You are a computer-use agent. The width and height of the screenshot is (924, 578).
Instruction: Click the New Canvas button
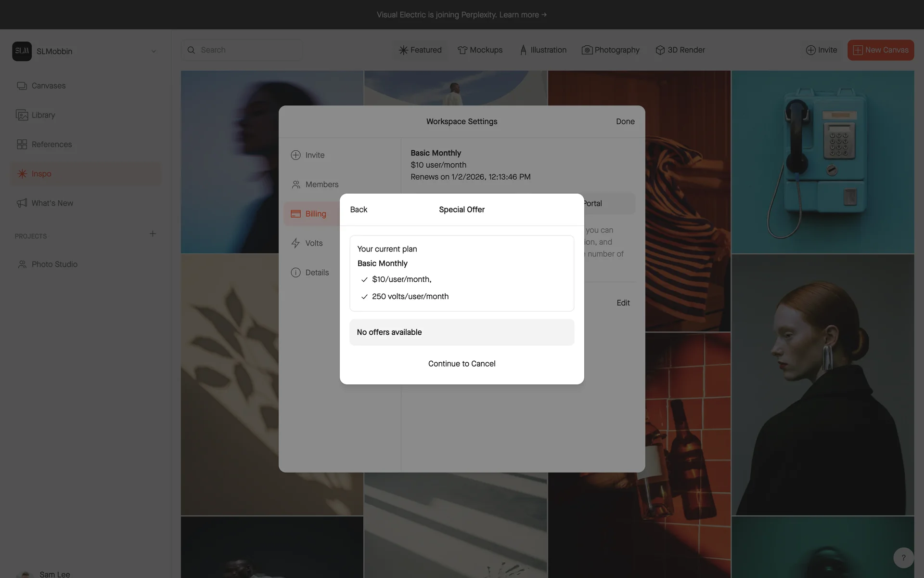pyautogui.click(x=880, y=50)
